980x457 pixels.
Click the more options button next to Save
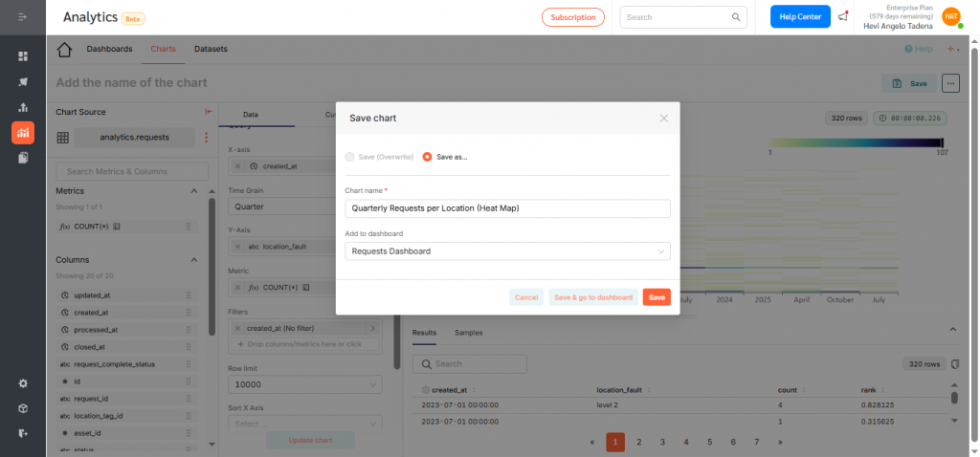coord(950,83)
